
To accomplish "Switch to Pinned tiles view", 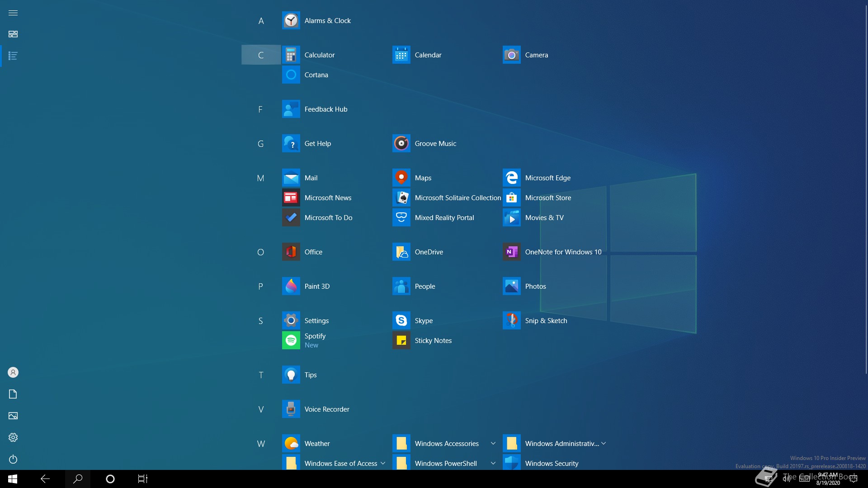I will (x=13, y=34).
